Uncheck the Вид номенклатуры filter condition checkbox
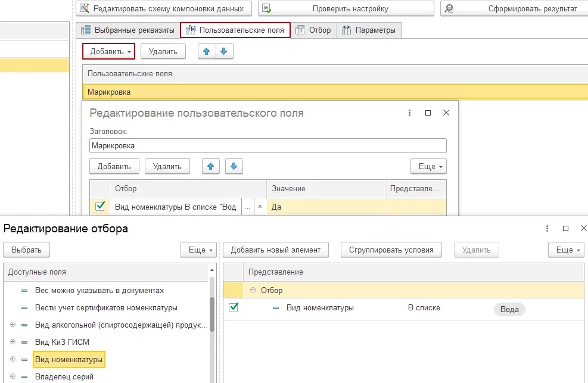This screenshot has height=383, width=588. click(x=234, y=307)
